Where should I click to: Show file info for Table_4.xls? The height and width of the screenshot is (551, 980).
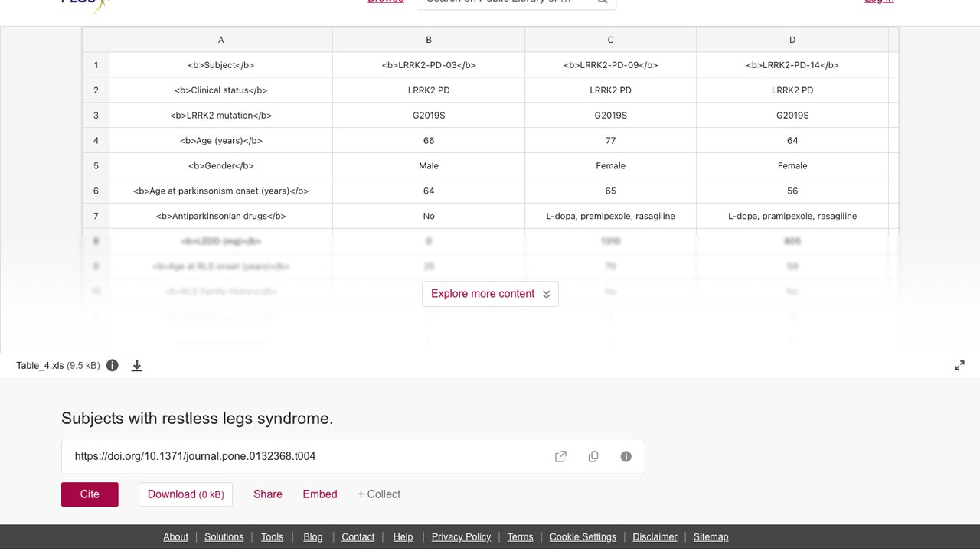(113, 366)
